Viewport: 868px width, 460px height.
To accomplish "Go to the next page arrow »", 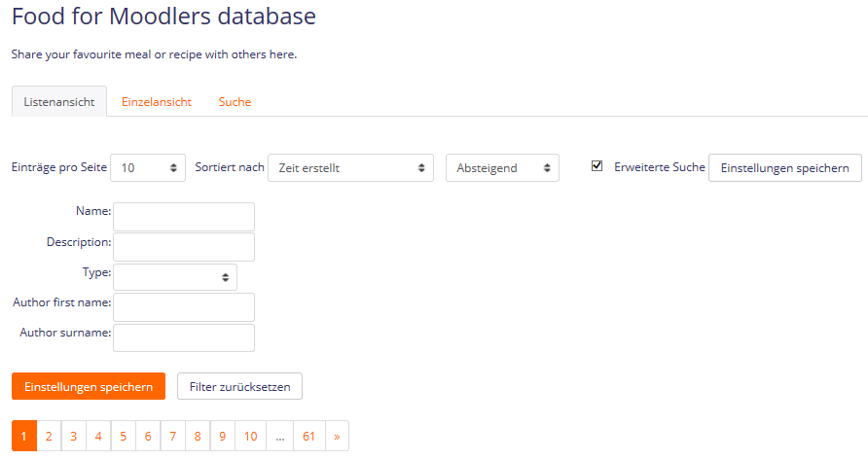I will 337,437.
